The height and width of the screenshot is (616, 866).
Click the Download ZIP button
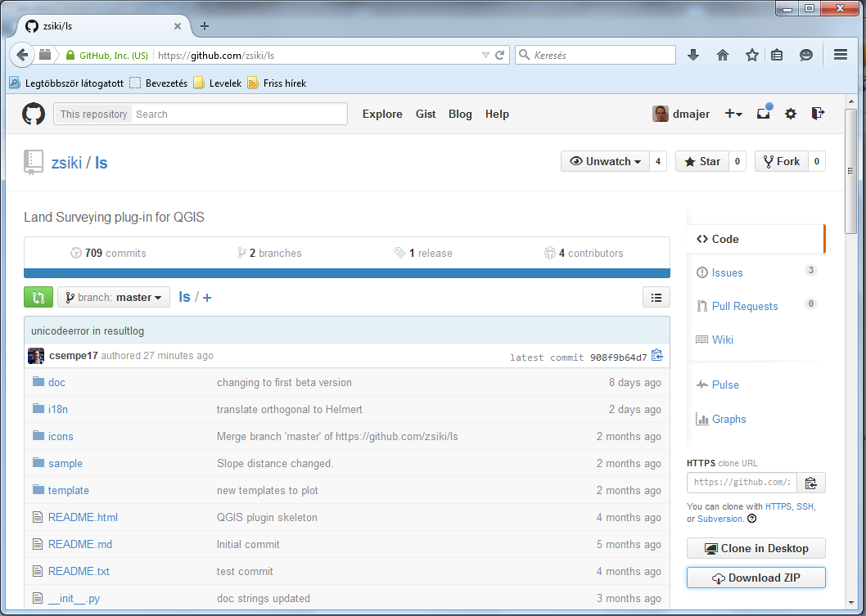tap(755, 578)
